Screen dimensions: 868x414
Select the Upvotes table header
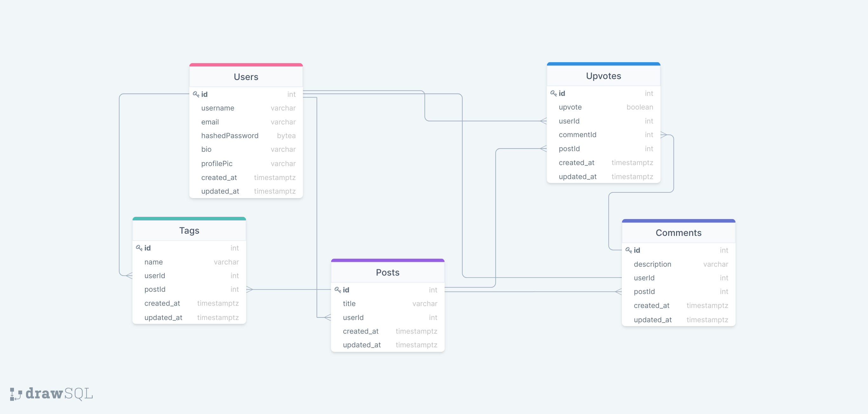click(603, 76)
